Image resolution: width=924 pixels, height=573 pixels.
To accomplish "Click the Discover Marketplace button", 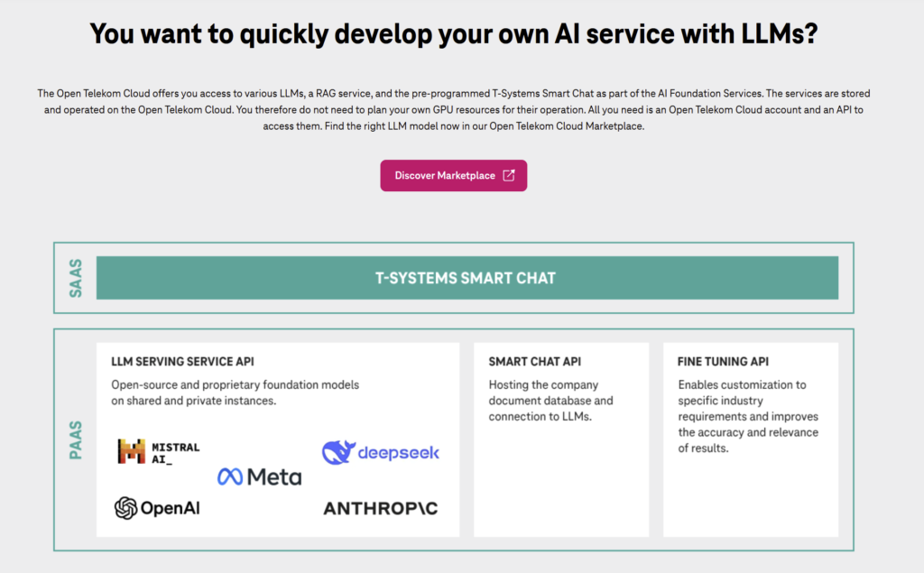I will coord(453,176).
